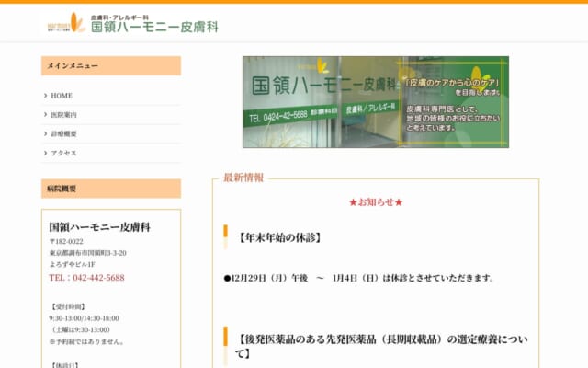Click the clinic name in the sidebar info box
The height and width of the screenshot is (368, 588).
[99, 226]
